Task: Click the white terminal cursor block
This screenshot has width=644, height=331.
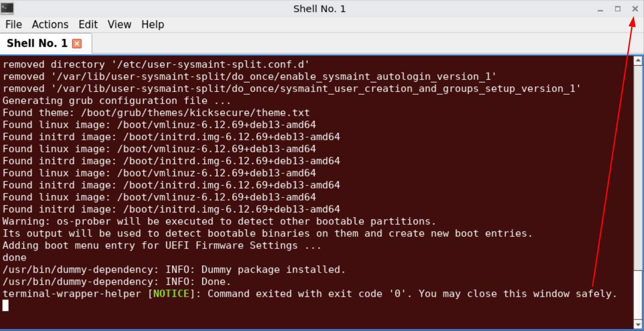Action: pyautogui.click(x=5, y=306)
